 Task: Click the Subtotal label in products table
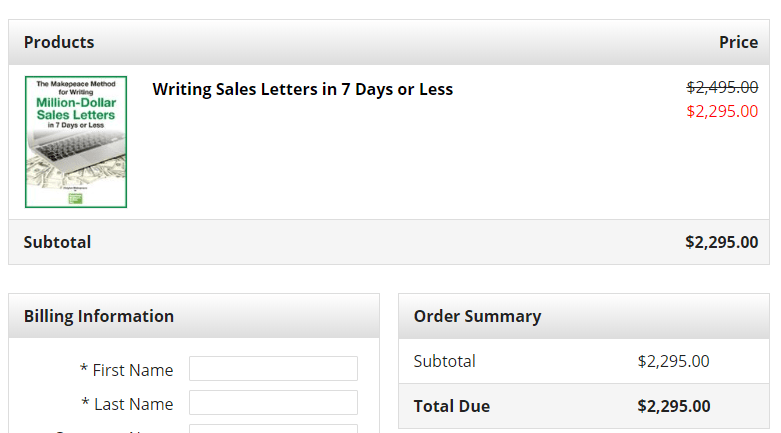pyautogui.click(x=57, y=242)
